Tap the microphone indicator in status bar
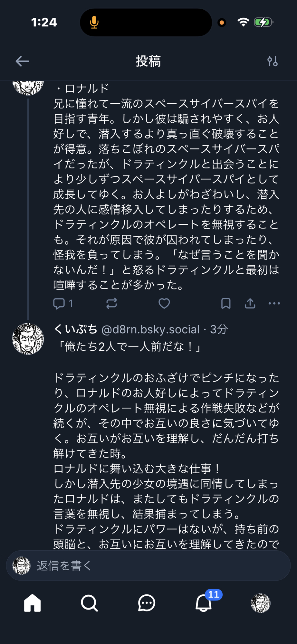This screenshot has height=644, width=297. (x=94, y=23)
